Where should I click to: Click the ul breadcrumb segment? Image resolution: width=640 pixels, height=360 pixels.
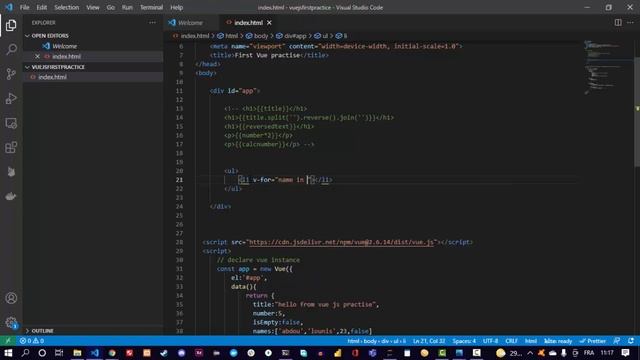(x=321, y=36)
